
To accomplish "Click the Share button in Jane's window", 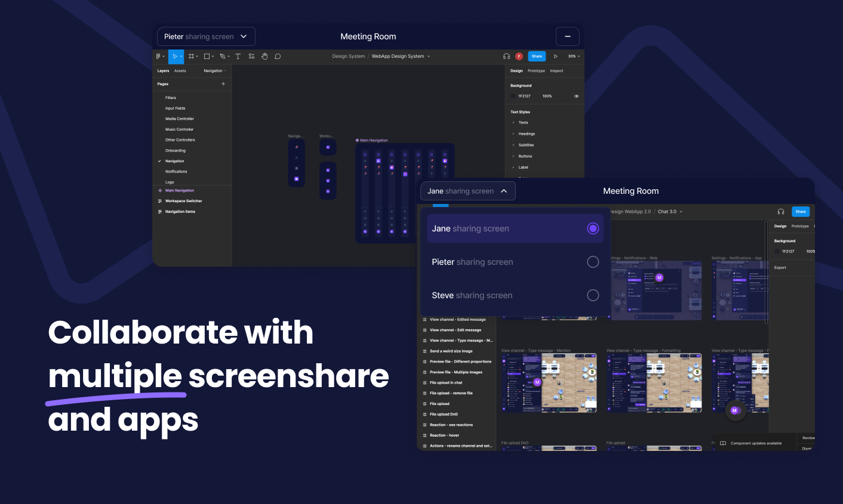I will point(801,212).
